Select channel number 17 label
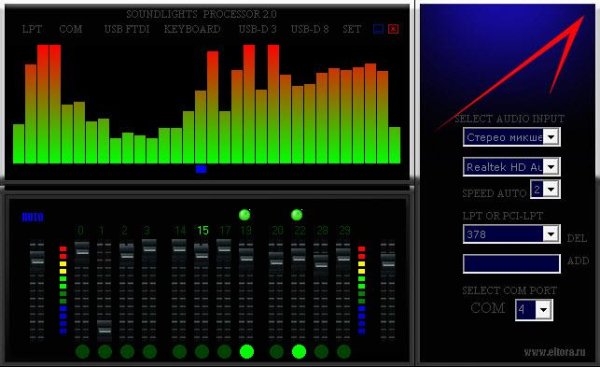 pos(225,230)
